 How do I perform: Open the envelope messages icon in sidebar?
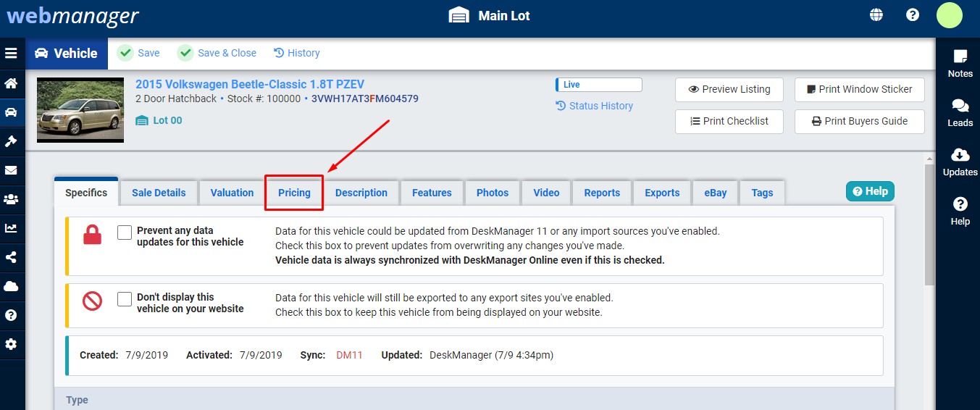[x=11, y=171]
